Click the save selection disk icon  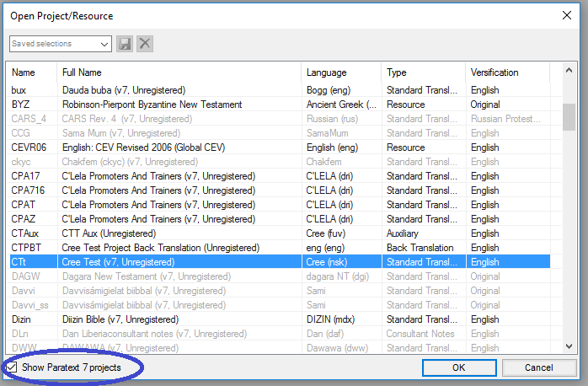125,44
